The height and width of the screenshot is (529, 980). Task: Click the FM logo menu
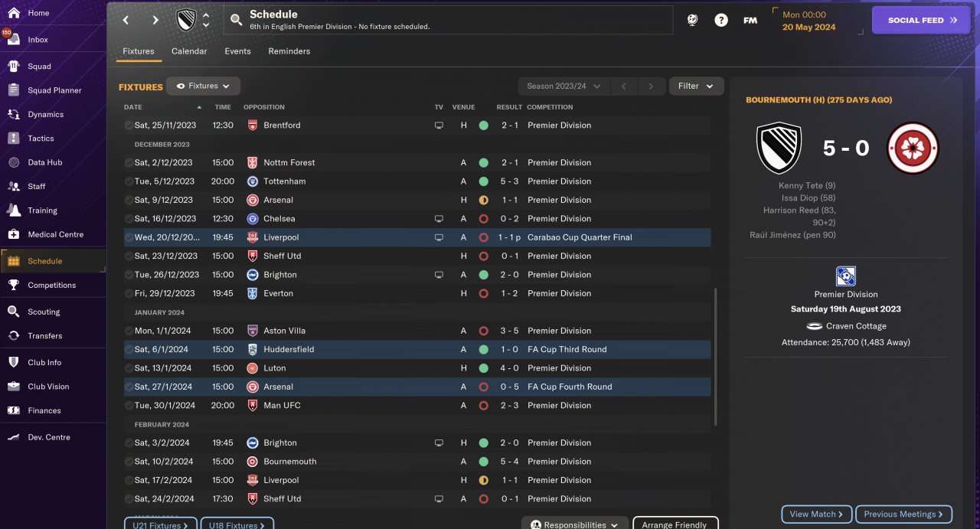coord(750,21)
